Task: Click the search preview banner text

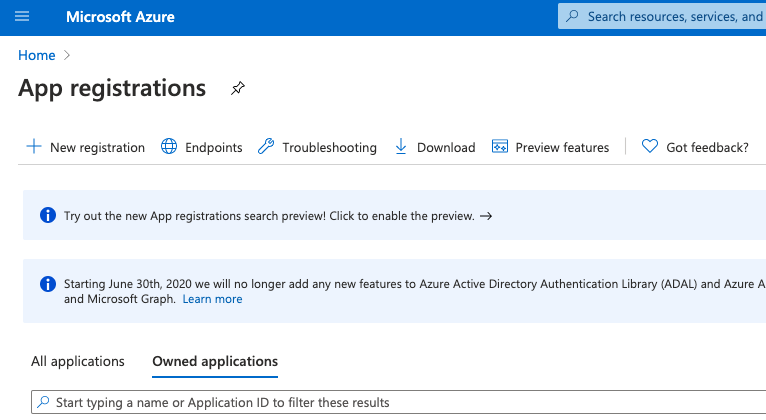Action: (x=269, y=216)
